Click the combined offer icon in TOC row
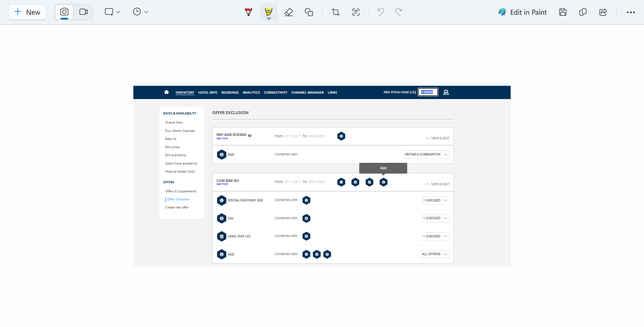The height and width of the screenshot is (327, 644). [306, 219]
